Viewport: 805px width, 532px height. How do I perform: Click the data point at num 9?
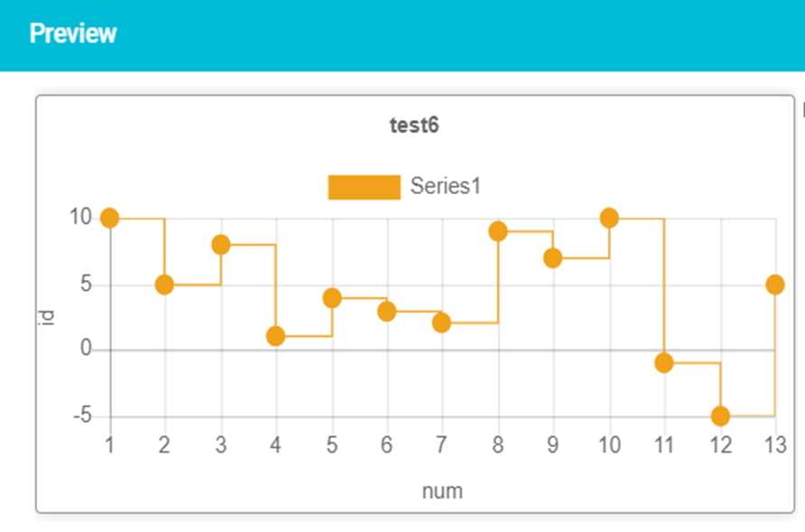pos(552,258)
